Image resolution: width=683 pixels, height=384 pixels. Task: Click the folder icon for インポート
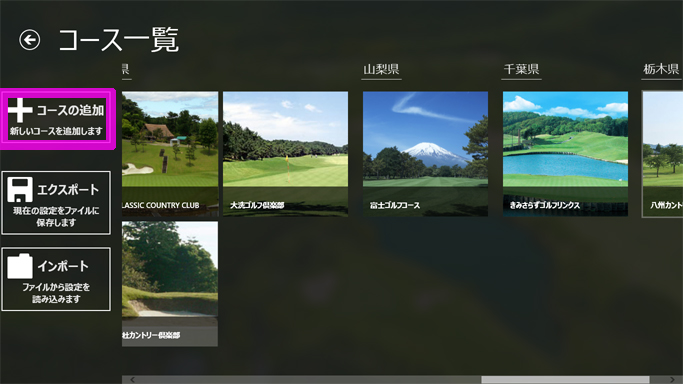(20, 266)
